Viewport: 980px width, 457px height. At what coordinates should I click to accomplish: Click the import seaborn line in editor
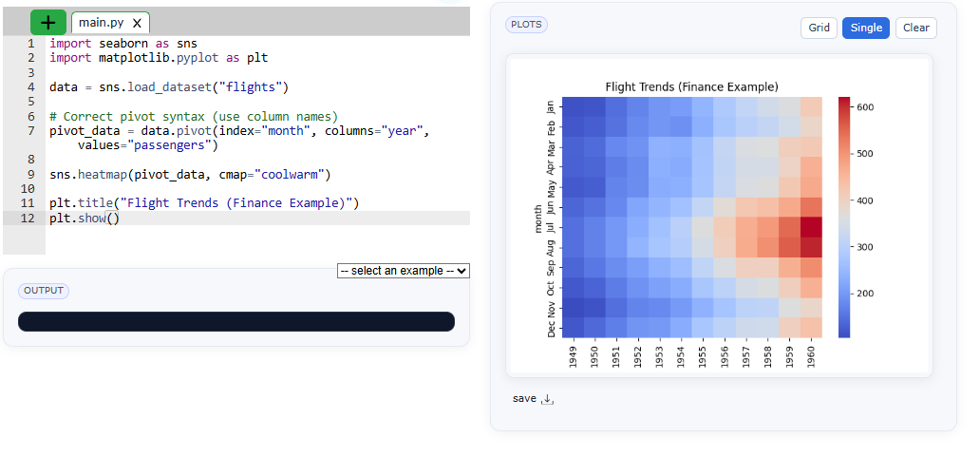pyautogui.click(x=123, y=44)
